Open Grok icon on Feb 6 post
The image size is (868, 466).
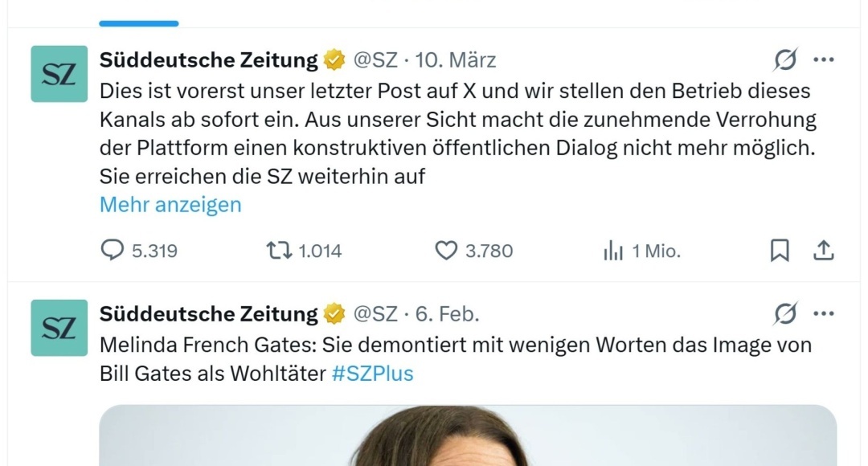tap(785, 313)
